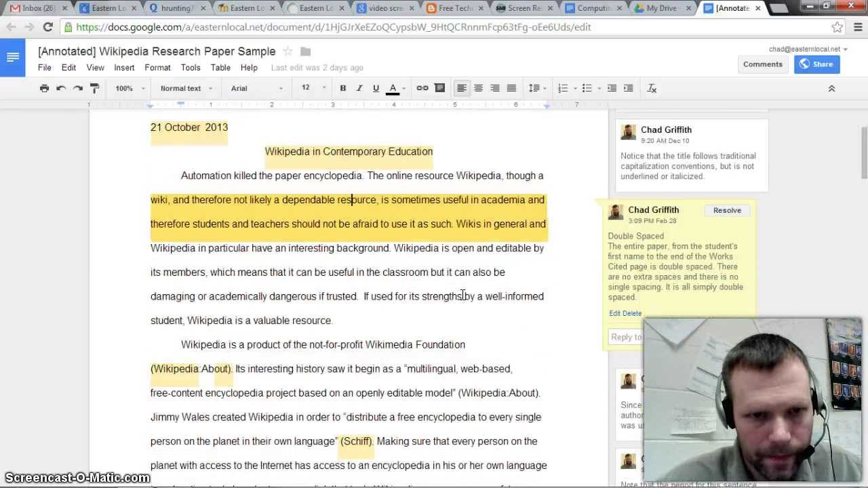The image size is (868, 488).
Task: Open the zoom level dropdown
Action: coord(130,88)
